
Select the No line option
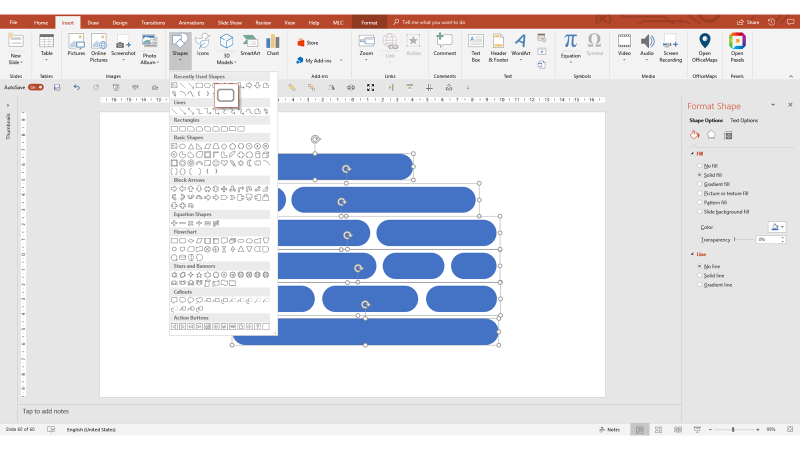709,266
